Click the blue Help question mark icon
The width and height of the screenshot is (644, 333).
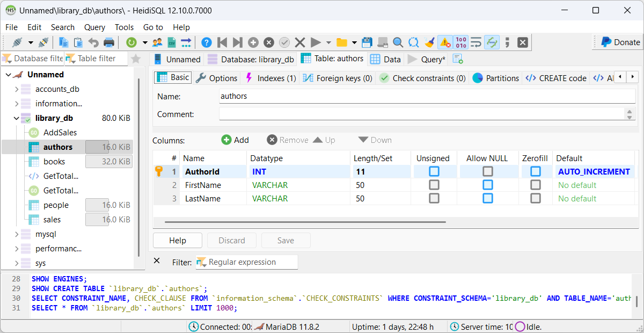tap(207, 42)
